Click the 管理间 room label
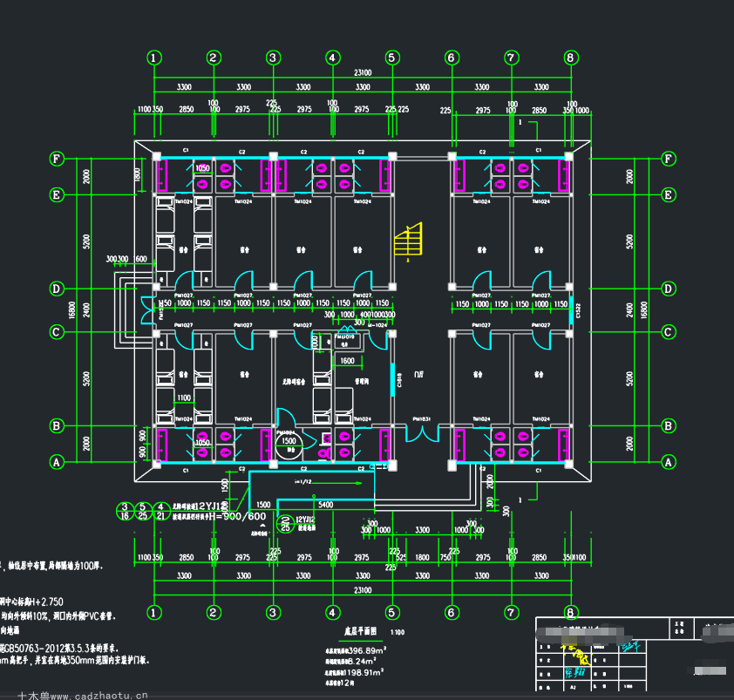Screen dimensions: 734x700 362,382
